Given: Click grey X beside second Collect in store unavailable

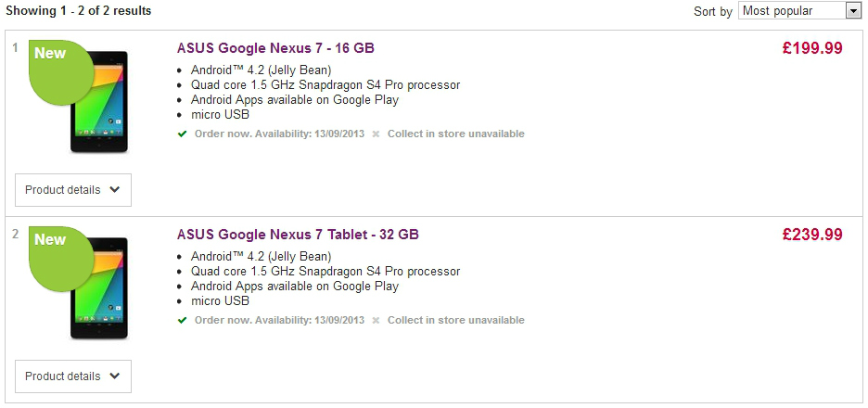Looking at the screenshot, I should coord(376,321).
